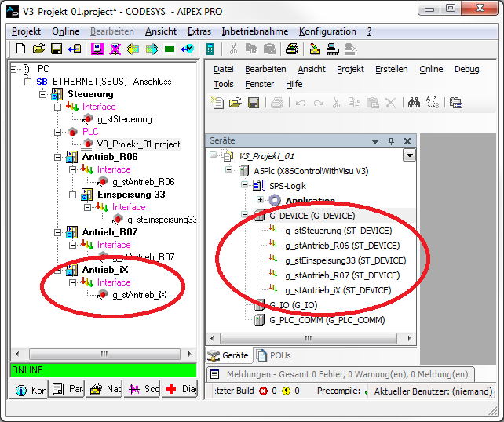Click the Meldungen message summary bar

(x=341, y=374)
